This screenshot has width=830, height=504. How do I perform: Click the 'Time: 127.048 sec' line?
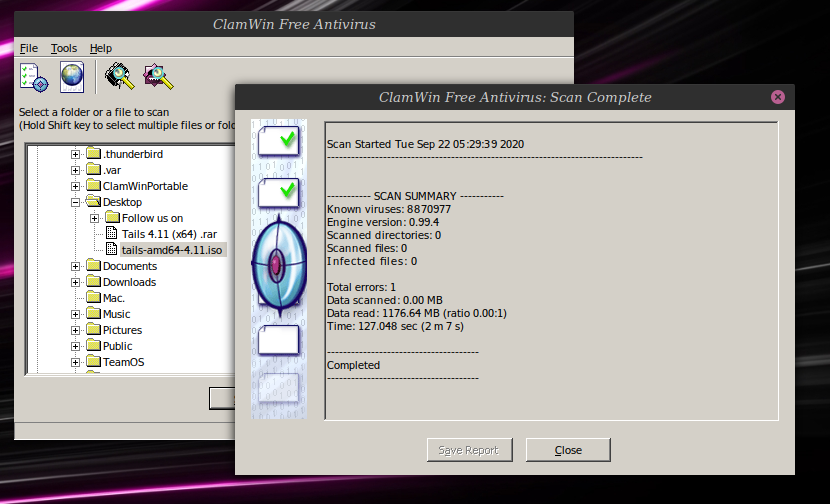[x=395, y=326]
